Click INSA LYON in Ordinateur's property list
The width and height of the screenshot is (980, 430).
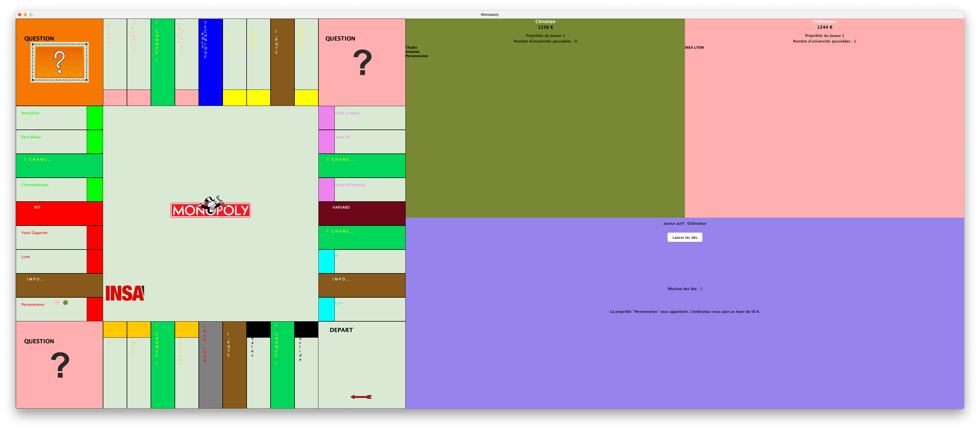[694, 48]
